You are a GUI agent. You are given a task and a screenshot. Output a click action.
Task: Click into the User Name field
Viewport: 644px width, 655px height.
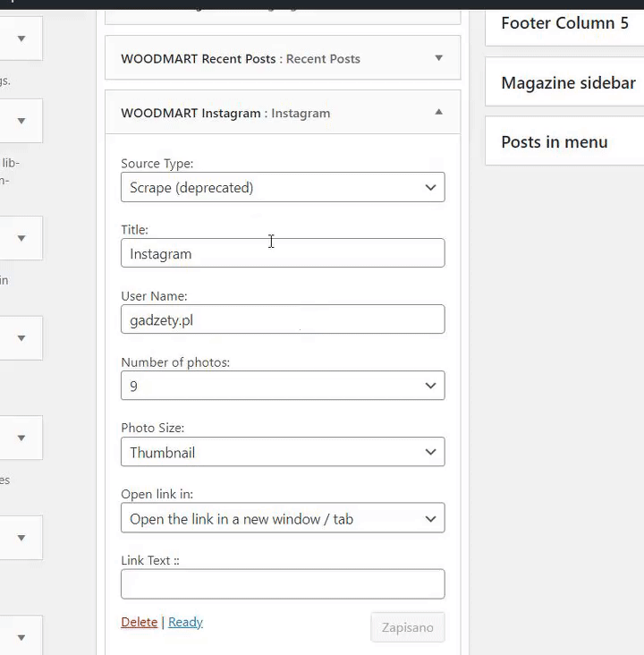pyautogui.click(x=283, y=320)
